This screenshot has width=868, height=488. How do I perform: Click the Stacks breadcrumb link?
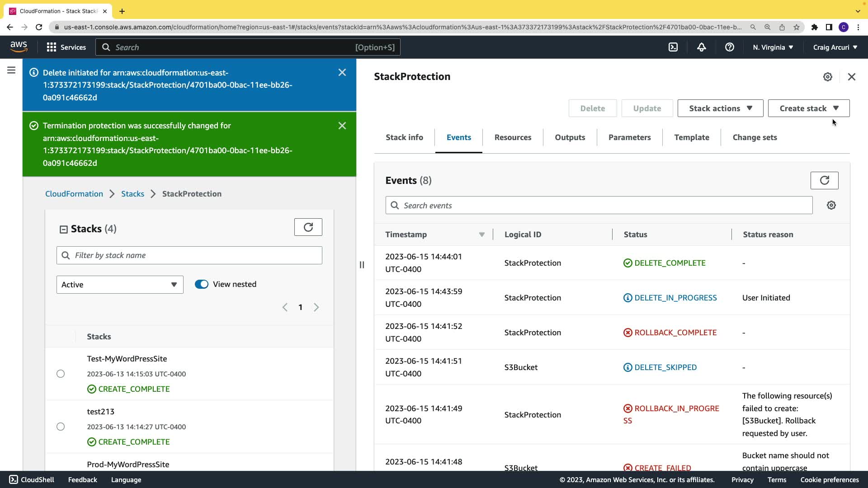click(x=132, y=194)
